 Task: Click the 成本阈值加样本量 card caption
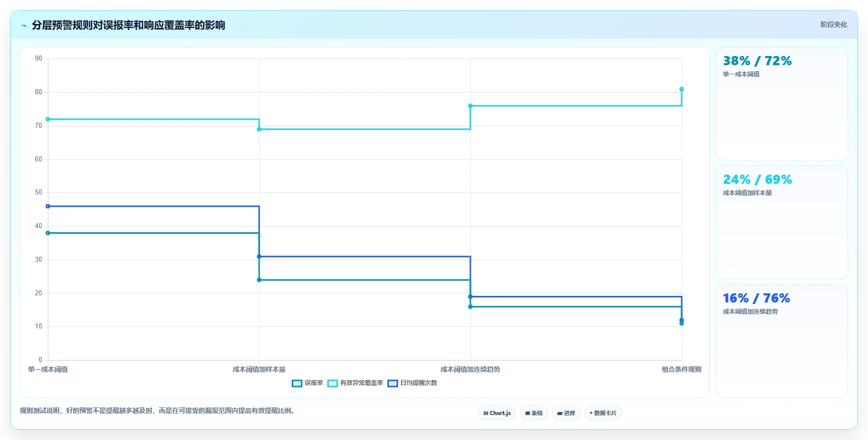pyautogui.click(x=747, y=193)
